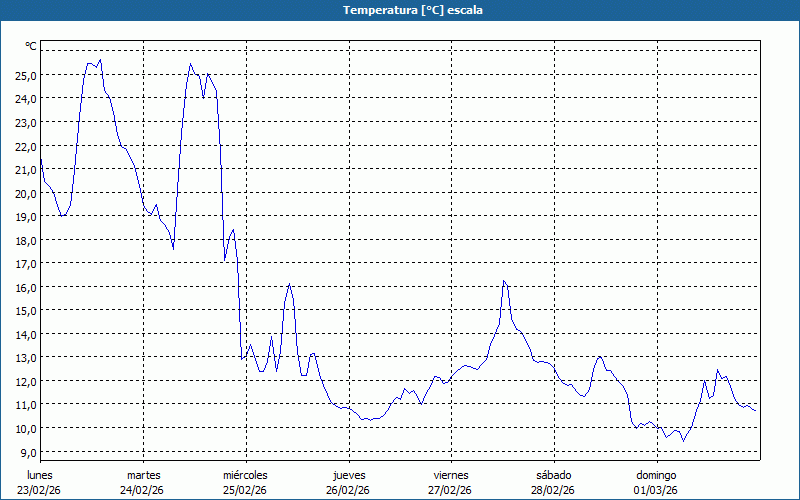Select the 'domingo' day label
The image size is (800, 500).
tap(656, 476)
